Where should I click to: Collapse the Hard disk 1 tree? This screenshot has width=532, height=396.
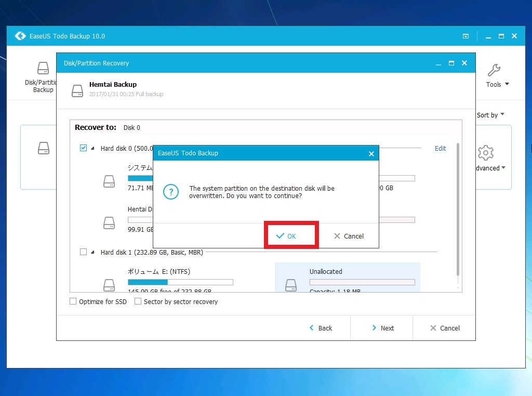(92, 252)
